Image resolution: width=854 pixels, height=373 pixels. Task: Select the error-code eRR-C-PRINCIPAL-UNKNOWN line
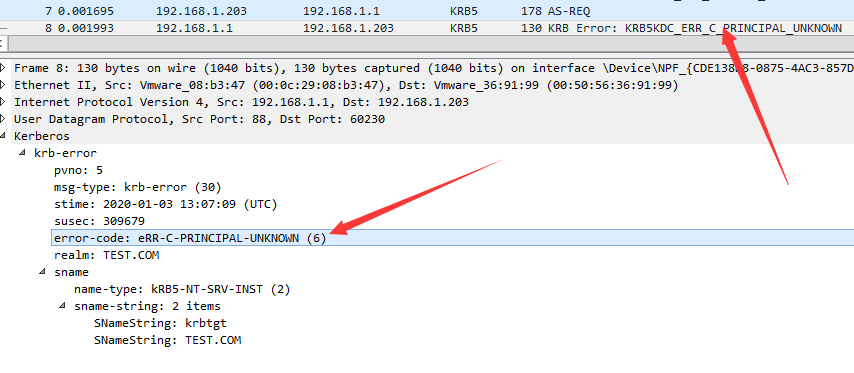pos(453,238)
